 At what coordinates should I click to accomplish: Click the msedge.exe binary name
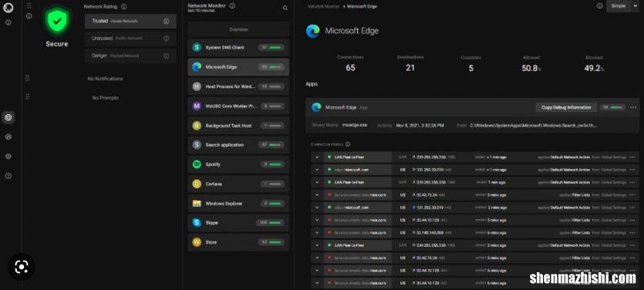tap(354, 125)
